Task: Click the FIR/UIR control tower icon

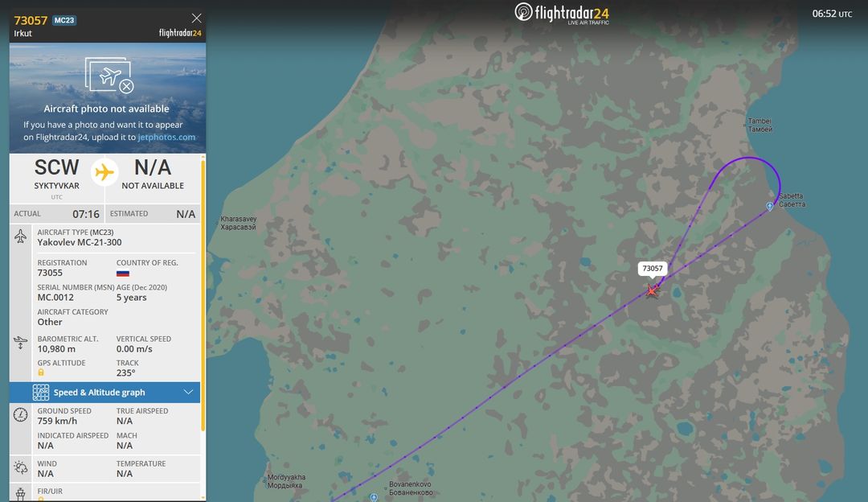Action: click(x=20, y=494)
